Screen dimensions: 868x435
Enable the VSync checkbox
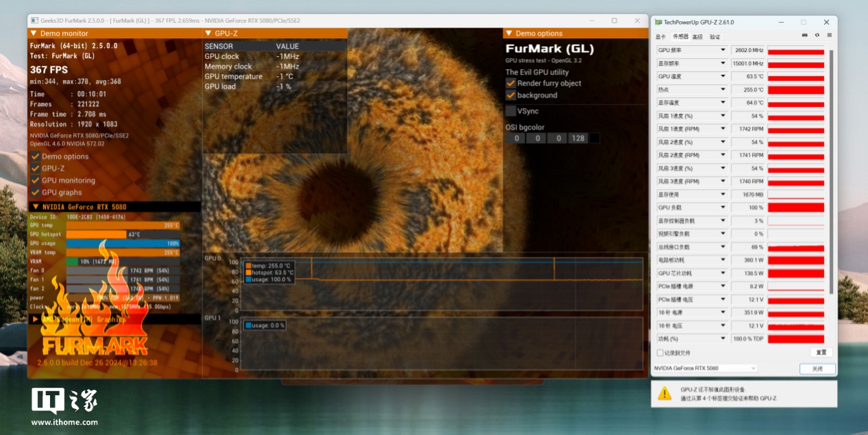(x=511, y=110)
